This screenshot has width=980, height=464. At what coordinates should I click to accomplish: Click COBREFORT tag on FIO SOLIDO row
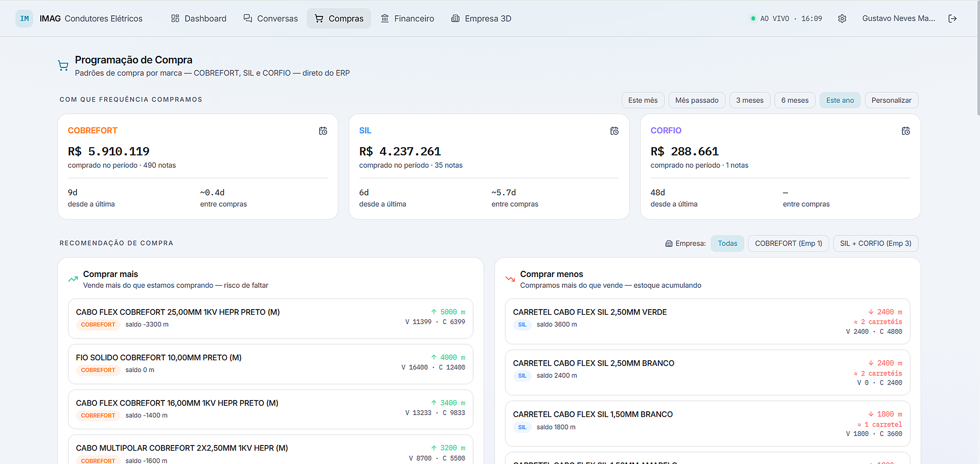tap(98, 370)
